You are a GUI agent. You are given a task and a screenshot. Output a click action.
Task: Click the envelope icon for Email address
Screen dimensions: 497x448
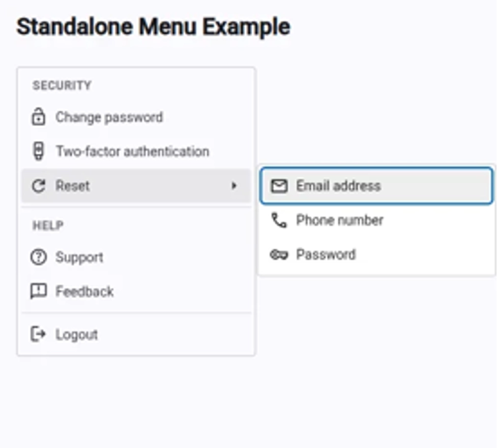coord(279,186)
